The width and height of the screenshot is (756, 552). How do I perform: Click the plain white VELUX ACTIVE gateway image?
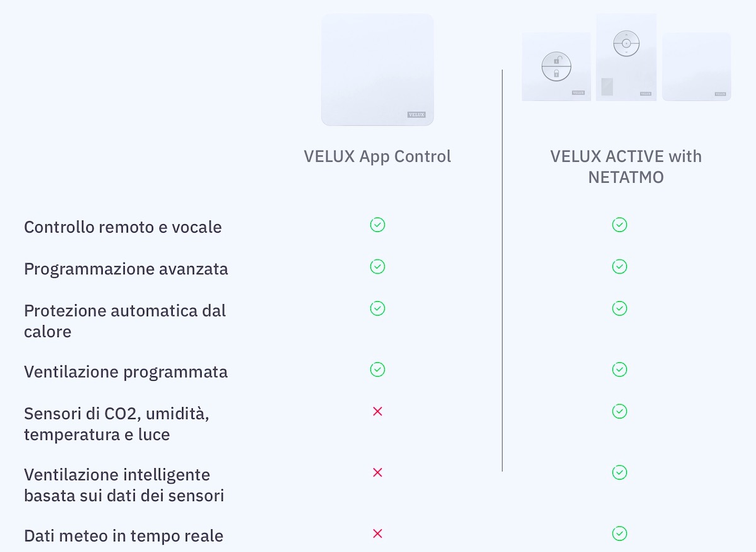[x=696, y=67]
